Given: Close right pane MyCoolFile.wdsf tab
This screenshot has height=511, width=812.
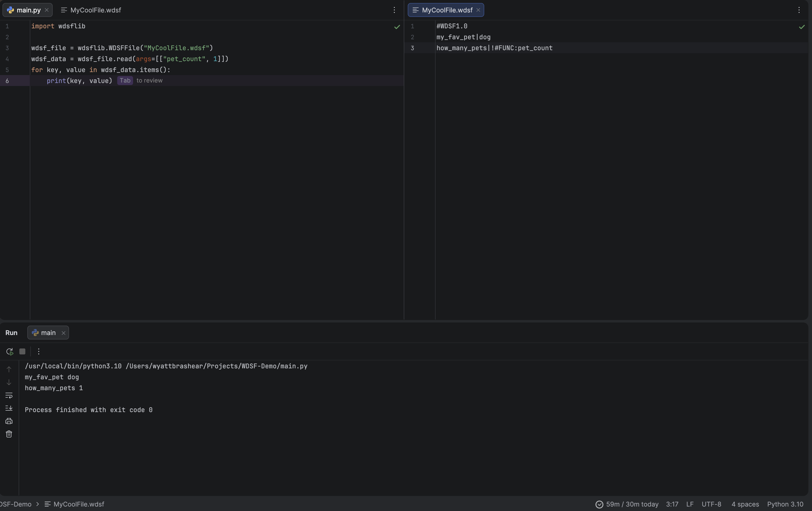Looking at the screenshot, I should point(478,10).
